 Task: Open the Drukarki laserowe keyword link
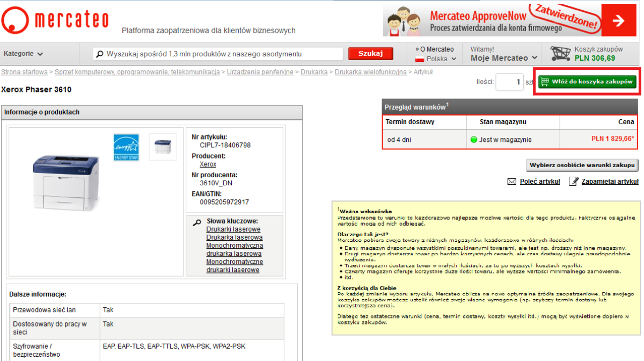pyautogui.click(x=233, y=229)
